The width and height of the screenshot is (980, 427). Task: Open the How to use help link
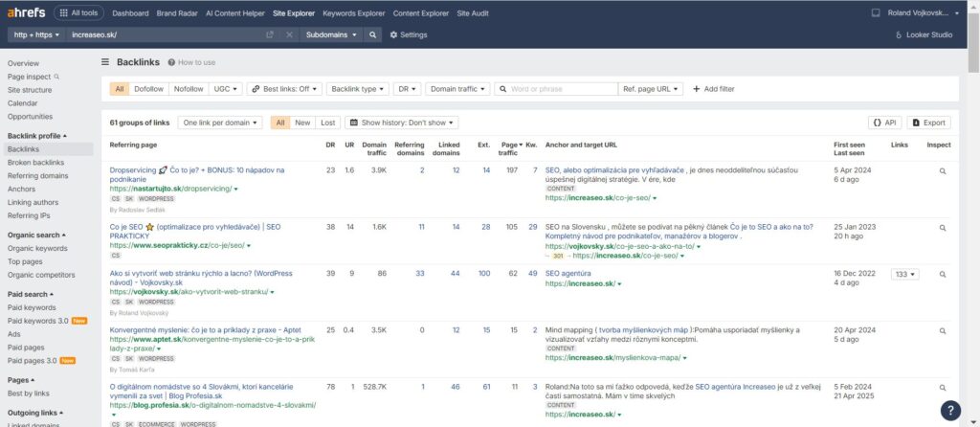click(191, 62)
